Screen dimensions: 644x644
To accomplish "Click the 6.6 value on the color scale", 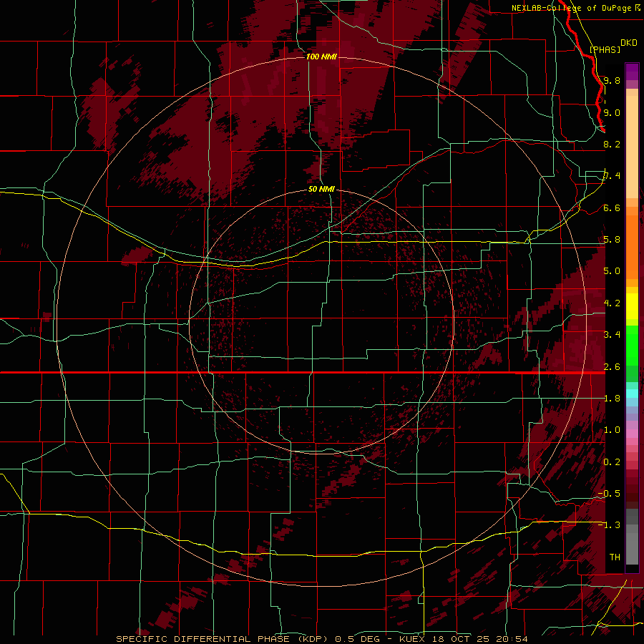I will coord(612,208).
